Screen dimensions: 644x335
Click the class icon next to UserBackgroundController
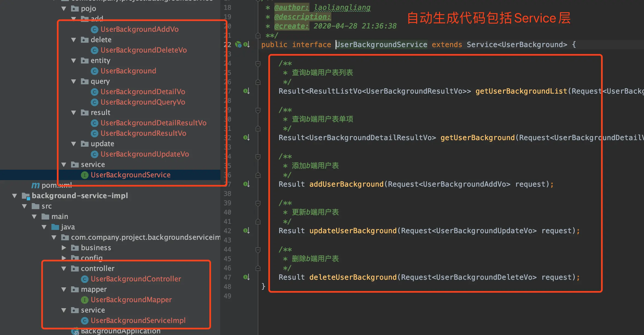pyautogui.click(x=85, y=279)
